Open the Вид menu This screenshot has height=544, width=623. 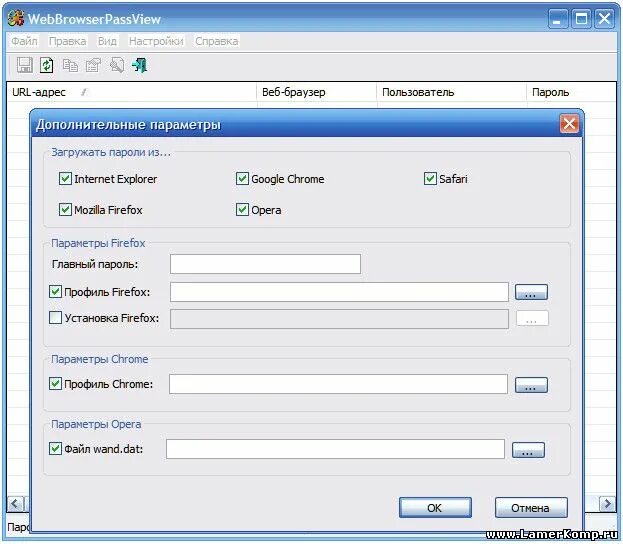pos(107,41)
